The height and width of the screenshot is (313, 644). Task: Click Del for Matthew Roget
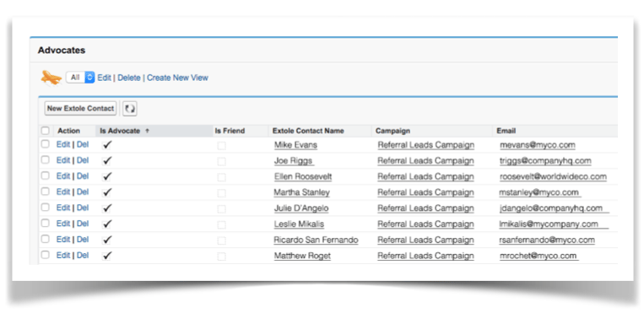click(x=83, y=255)
